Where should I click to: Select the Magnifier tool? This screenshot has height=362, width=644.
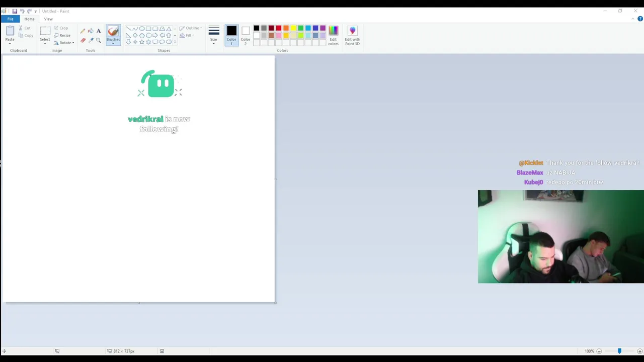click(99, 40)
